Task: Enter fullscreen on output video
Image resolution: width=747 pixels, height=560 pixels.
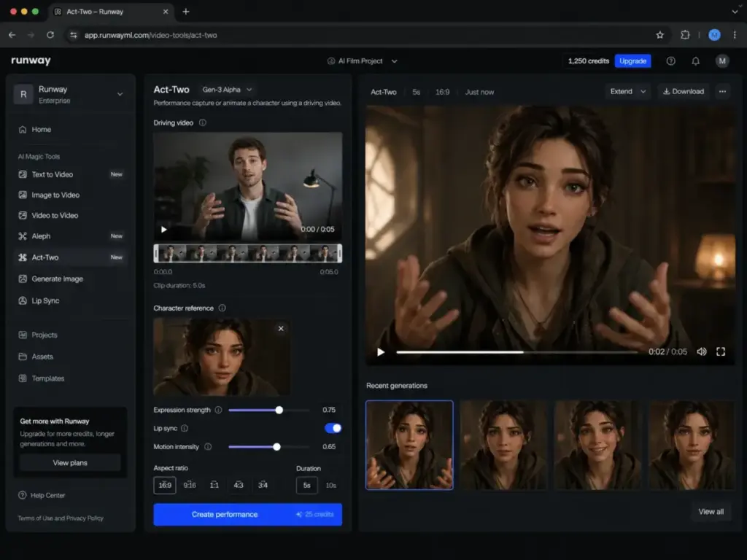Action: click(x=721, y=351)
